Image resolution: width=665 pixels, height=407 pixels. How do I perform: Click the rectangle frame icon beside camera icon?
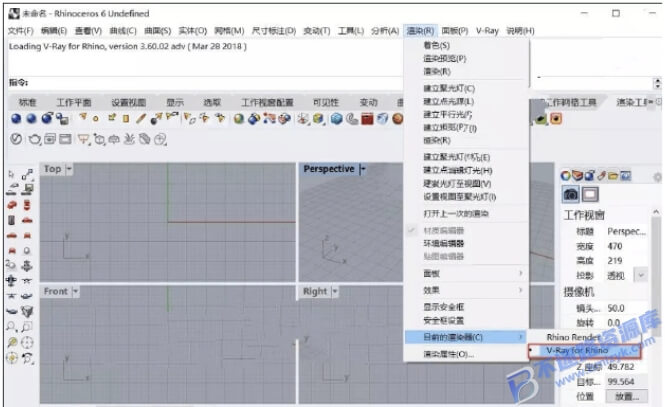point(590,195)
